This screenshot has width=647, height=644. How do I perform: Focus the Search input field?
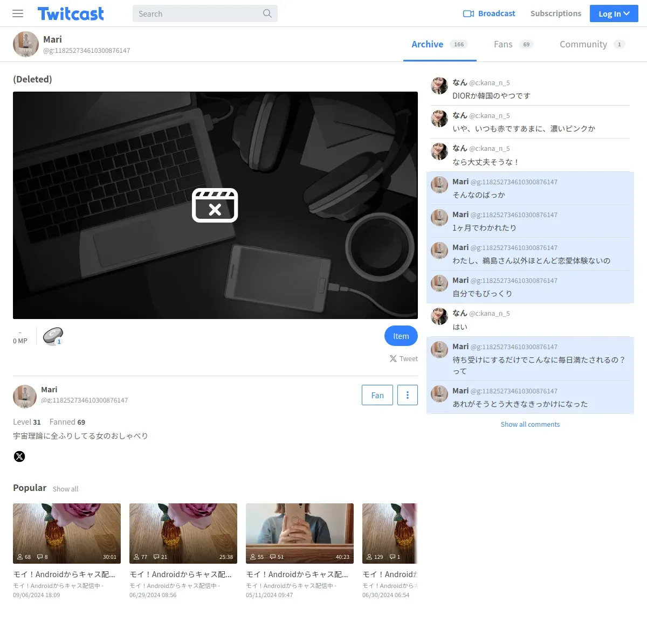[x=205, y=13]
